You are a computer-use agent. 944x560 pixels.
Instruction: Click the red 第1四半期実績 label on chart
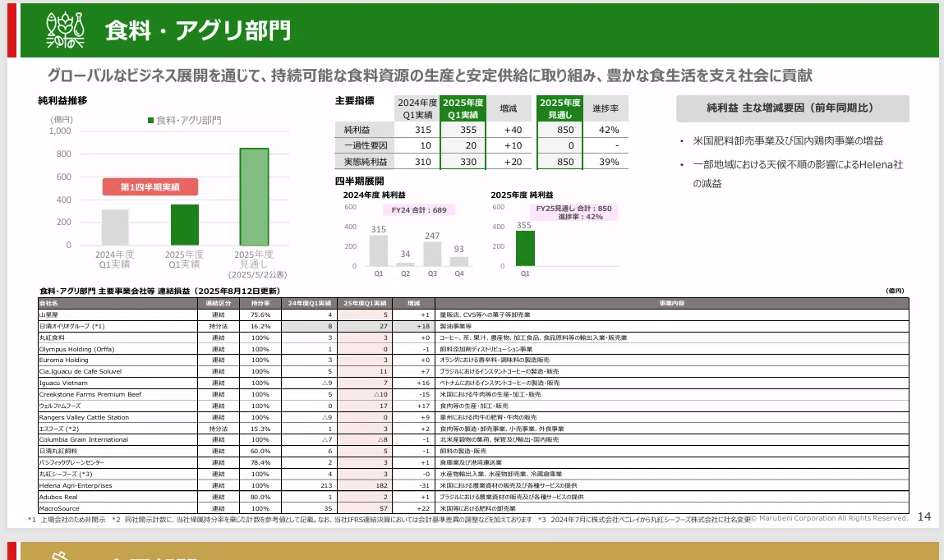click(150, 187)
